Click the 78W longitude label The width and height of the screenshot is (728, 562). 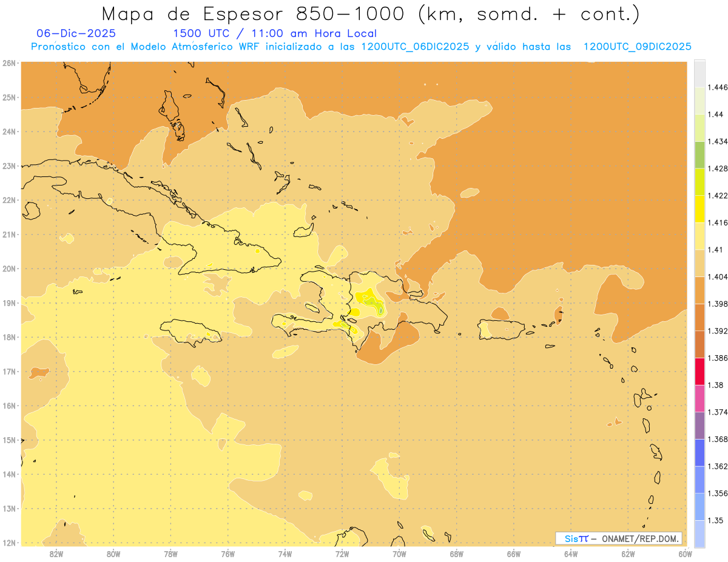click(170, 554)
